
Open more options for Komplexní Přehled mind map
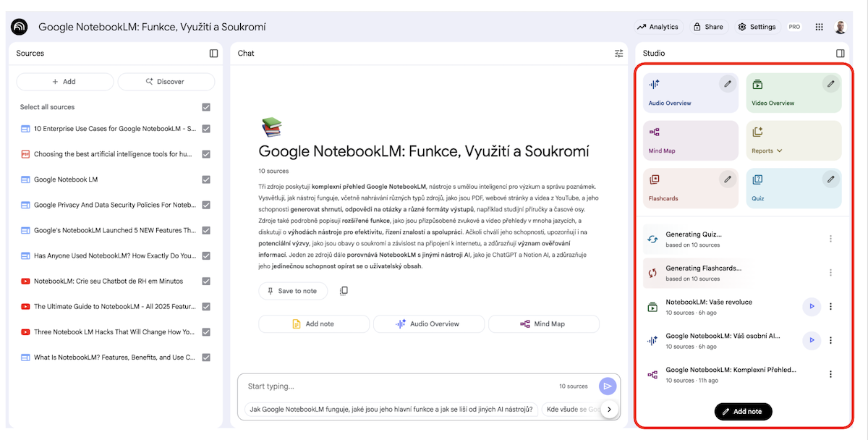[830, 374]
